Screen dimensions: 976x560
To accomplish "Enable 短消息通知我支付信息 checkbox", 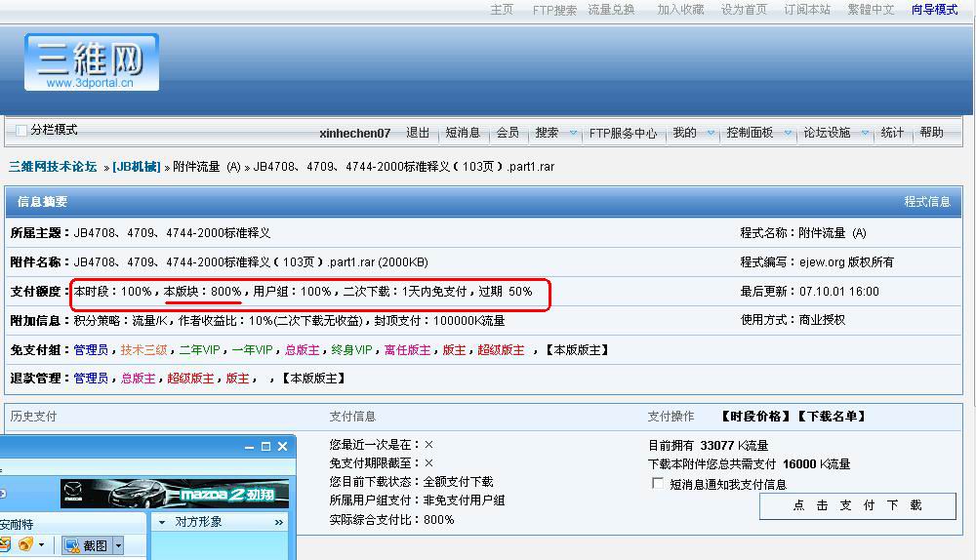I will 657,483.
